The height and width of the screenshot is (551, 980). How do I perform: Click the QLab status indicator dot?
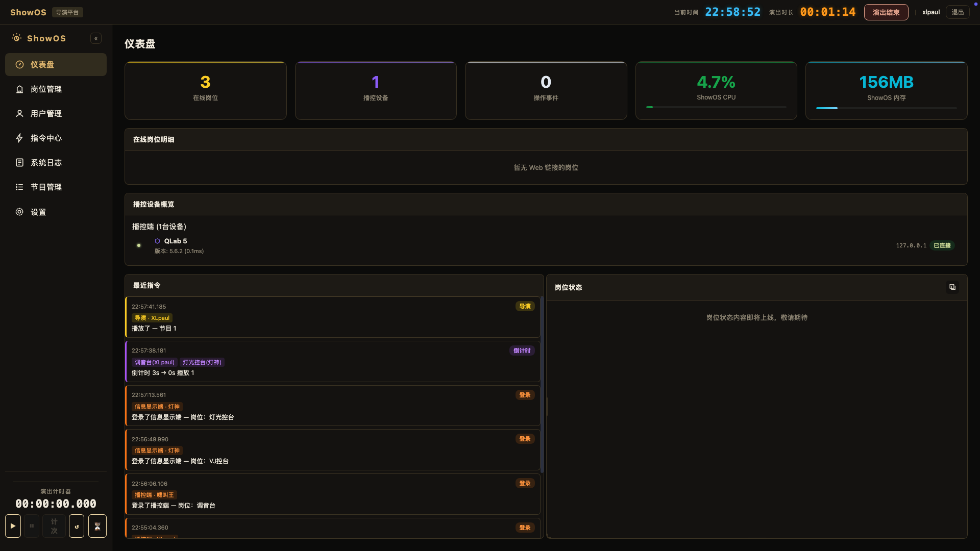[x=139, y=245]
